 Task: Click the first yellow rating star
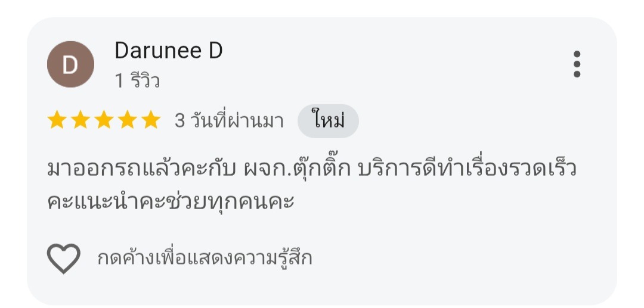pos(57,121)
